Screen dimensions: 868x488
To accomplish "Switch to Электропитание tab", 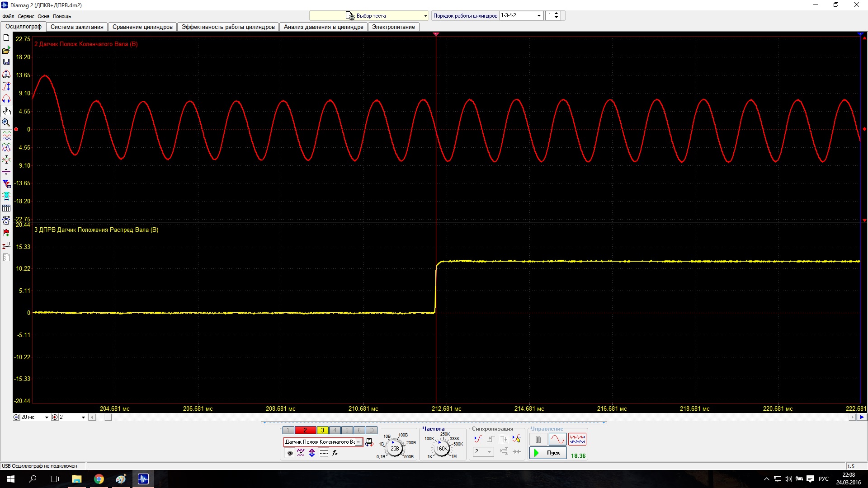I will 393,27.
